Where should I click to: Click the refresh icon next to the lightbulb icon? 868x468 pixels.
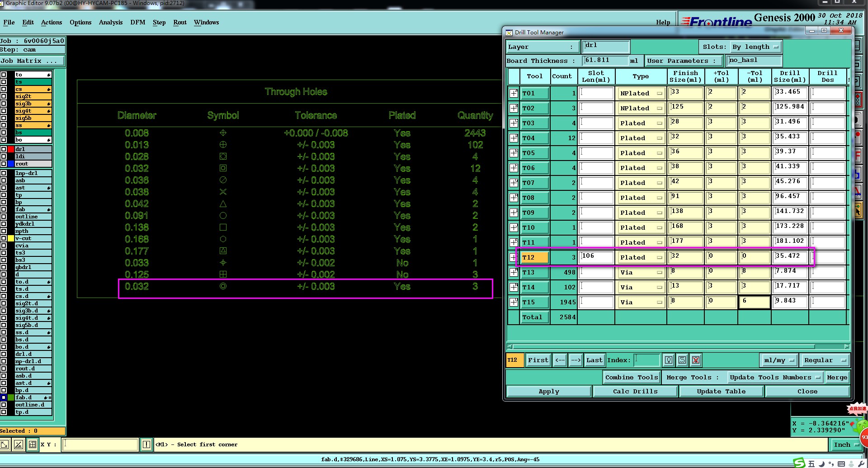682,360
